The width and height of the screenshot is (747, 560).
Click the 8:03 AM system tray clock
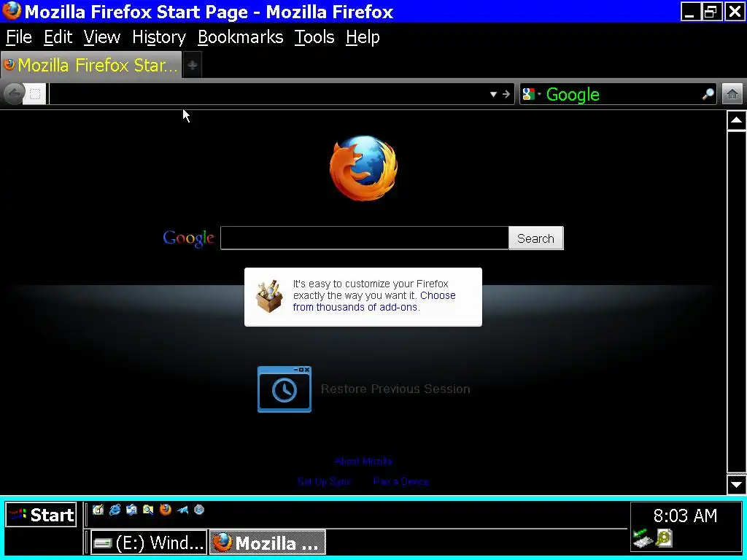(x=685, y=516)
